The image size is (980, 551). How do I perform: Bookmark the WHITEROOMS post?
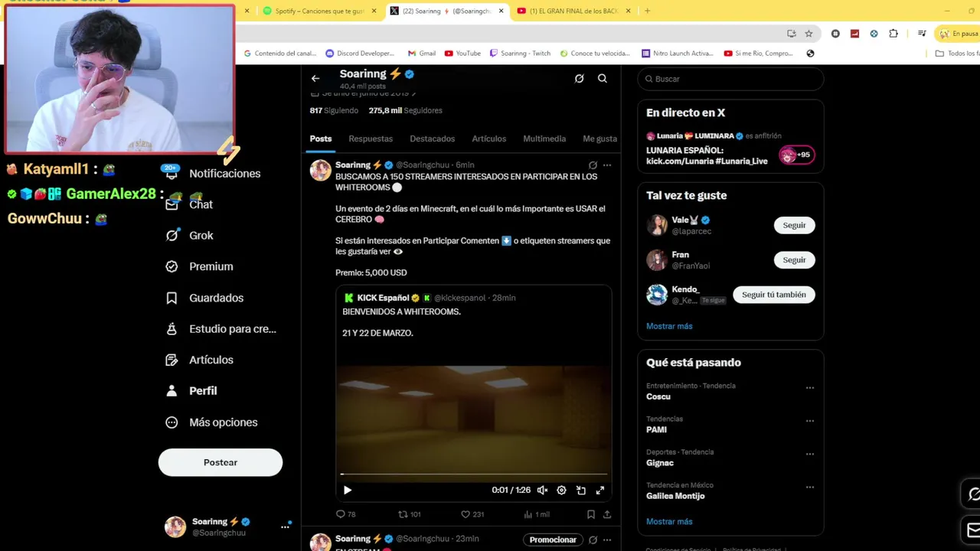click(x=591, y=515)
